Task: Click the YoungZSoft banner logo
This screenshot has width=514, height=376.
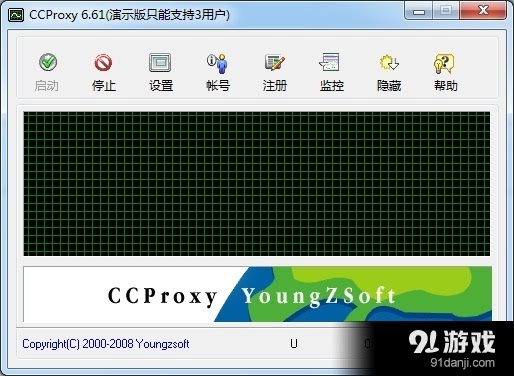Action: 319,296
